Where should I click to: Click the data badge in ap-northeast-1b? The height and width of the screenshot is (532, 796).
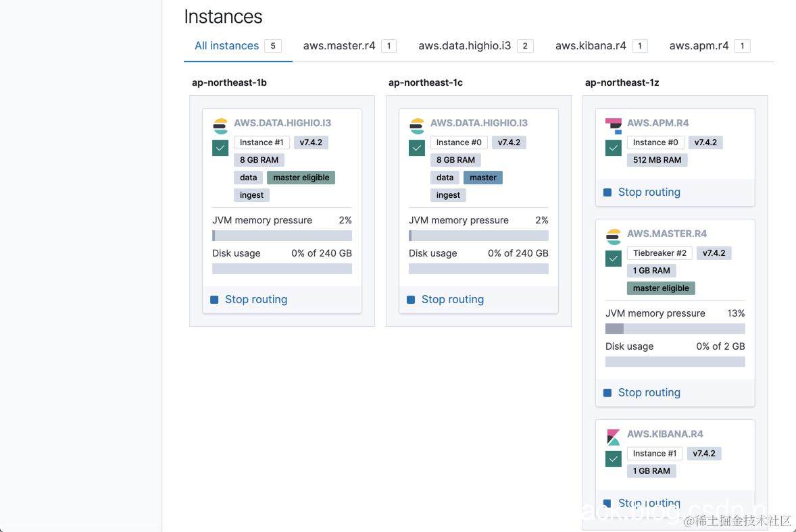point(248,178)
